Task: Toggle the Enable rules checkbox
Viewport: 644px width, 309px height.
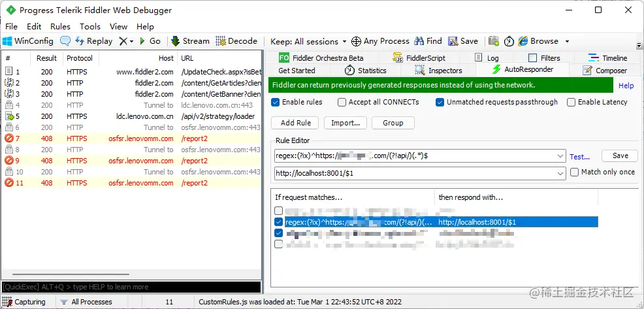Action: coord(276,103)
